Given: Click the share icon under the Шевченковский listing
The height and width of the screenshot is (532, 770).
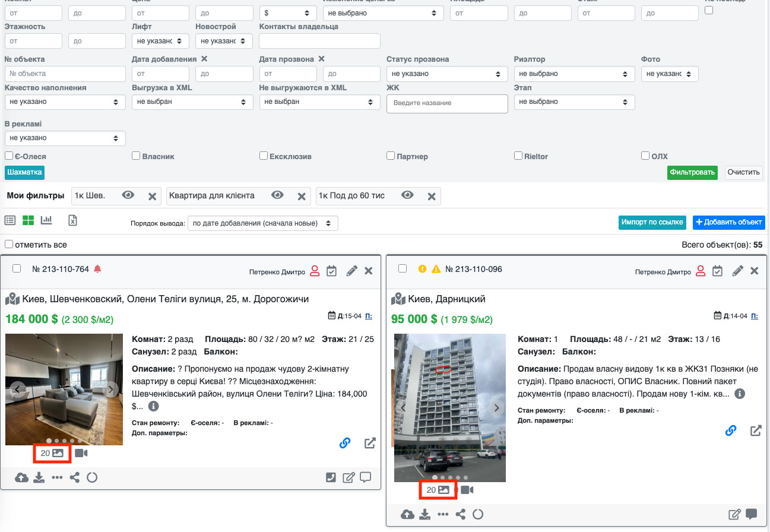Looking at the screenshot, I should (74, 477).
